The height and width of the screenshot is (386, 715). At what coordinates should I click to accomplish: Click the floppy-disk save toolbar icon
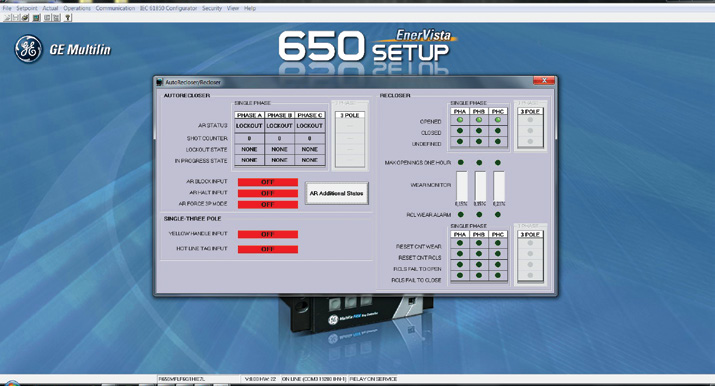pos(16,18)
